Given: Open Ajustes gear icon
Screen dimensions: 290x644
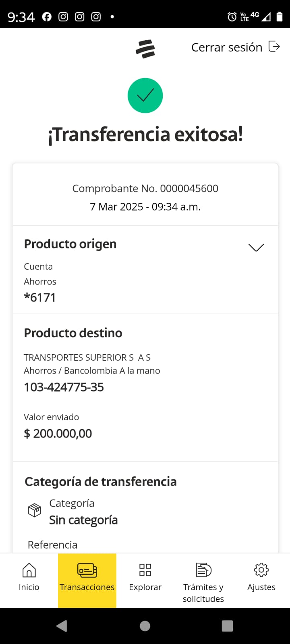Looking at the screenshot, I should tap(261, 570).
